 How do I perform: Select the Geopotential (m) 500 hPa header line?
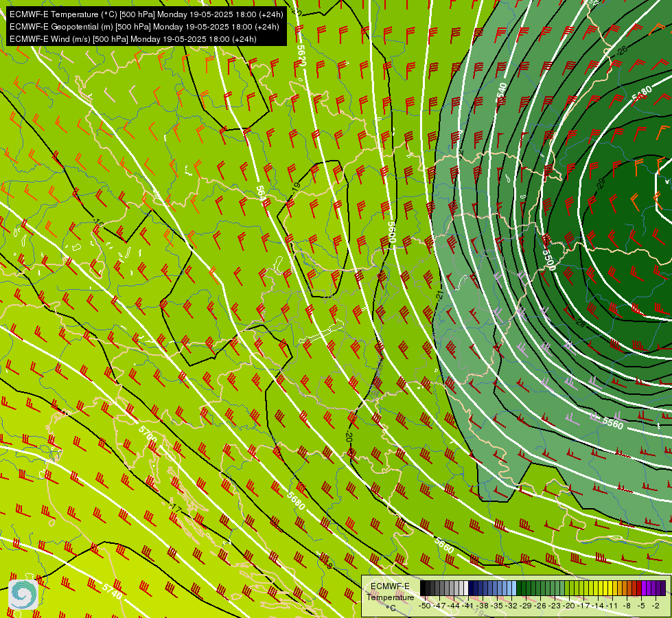[x=144, y=27]
